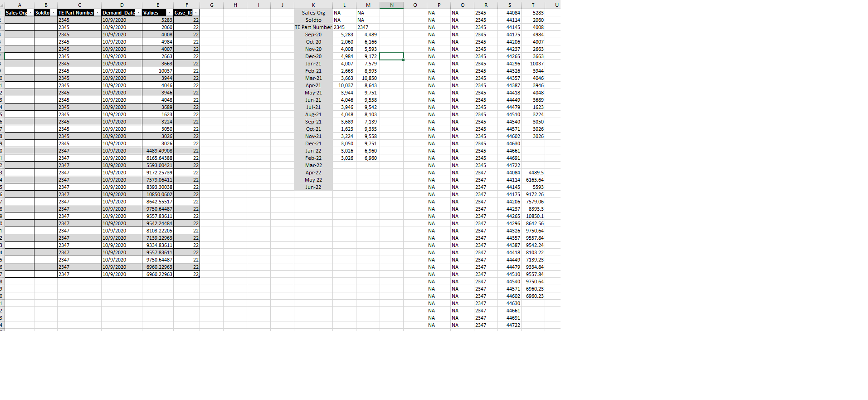Click the '10,037' cell in column L

tap(345, 85)
